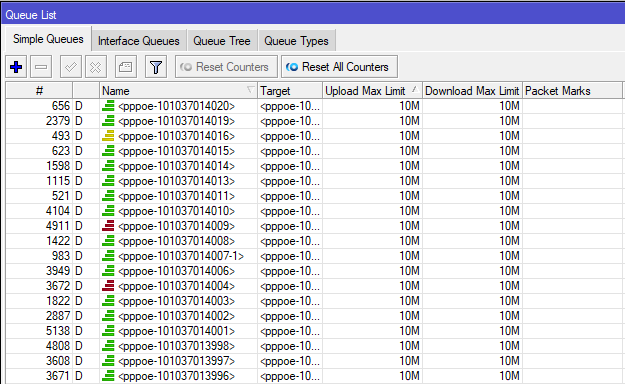The width and height of the screenshot is (625, 384).
Task: Click Reset All Counters button
Action: (339, 67)
